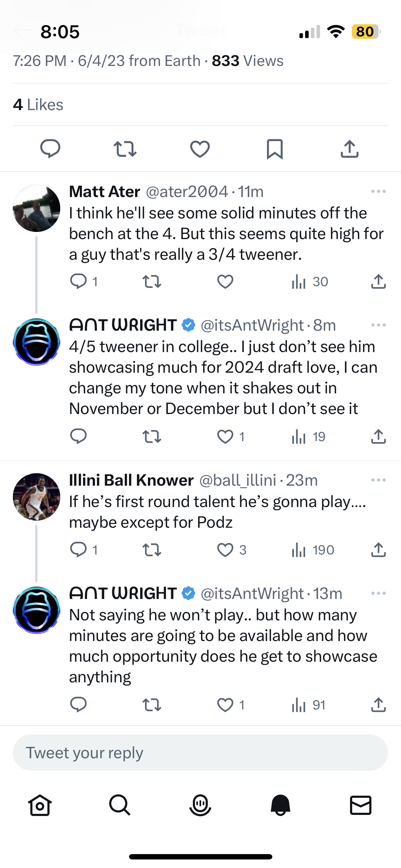The height and width of the screenshot is (868, 401).
Task: Open the Messages envelope tab
Action: pyautogui.click(x=361, y=805)
